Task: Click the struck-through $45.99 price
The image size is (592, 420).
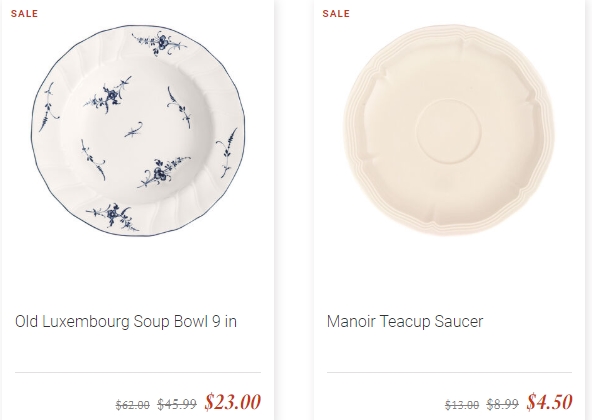Action: click(x=177, y=405)
